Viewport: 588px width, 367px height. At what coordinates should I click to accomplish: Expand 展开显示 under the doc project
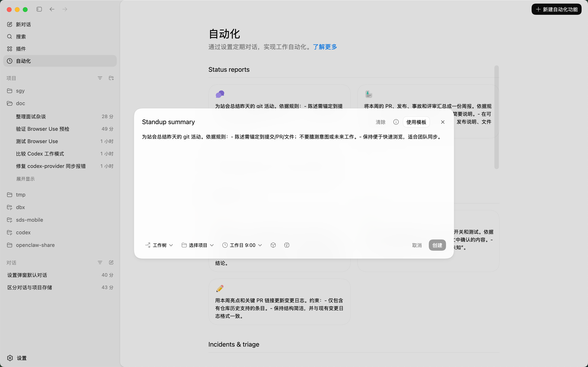point(25,179)
